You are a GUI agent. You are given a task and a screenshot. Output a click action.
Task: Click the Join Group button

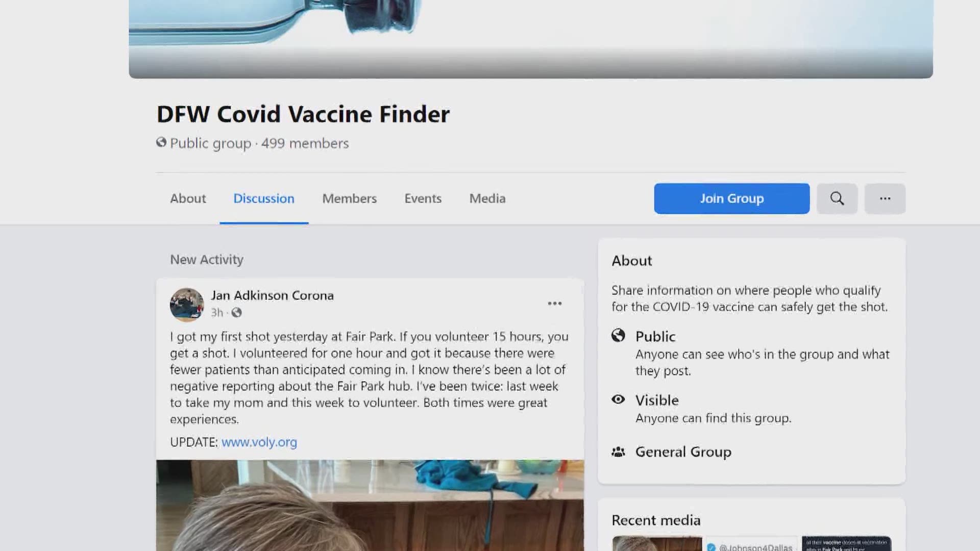731,198
